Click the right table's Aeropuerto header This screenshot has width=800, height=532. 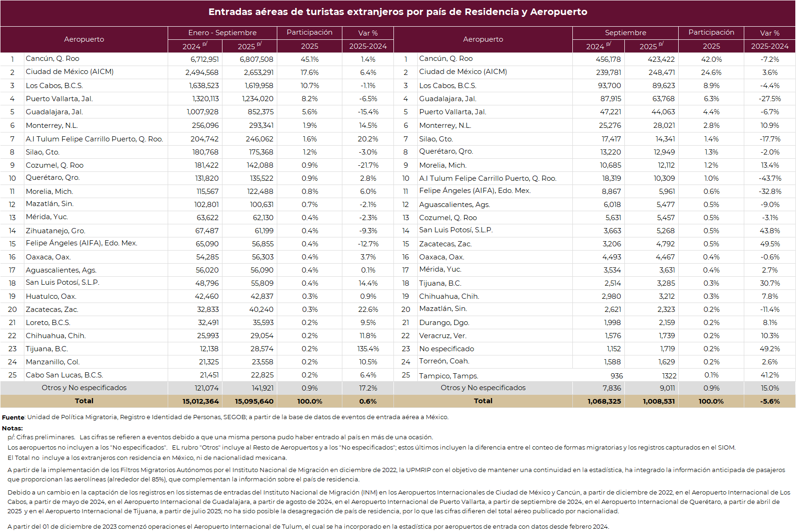[483, 39]
